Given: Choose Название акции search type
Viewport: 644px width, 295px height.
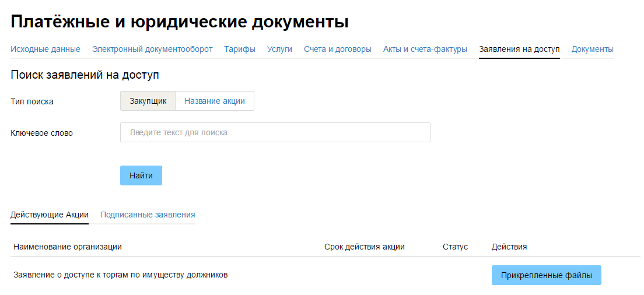Looking at the screenshot, I should (215, 101).
